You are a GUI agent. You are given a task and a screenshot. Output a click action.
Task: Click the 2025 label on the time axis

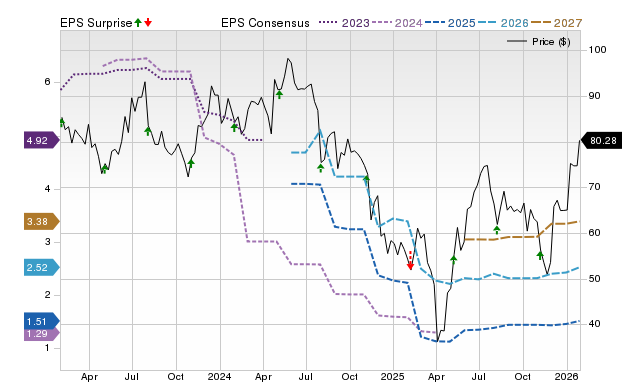point(393,376)
